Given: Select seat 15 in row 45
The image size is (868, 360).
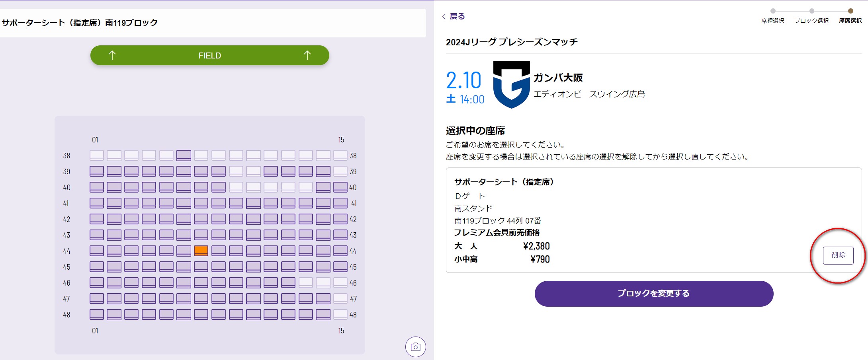Looking at the screenshot, I should pyautogui.click(x=340, y=267).
